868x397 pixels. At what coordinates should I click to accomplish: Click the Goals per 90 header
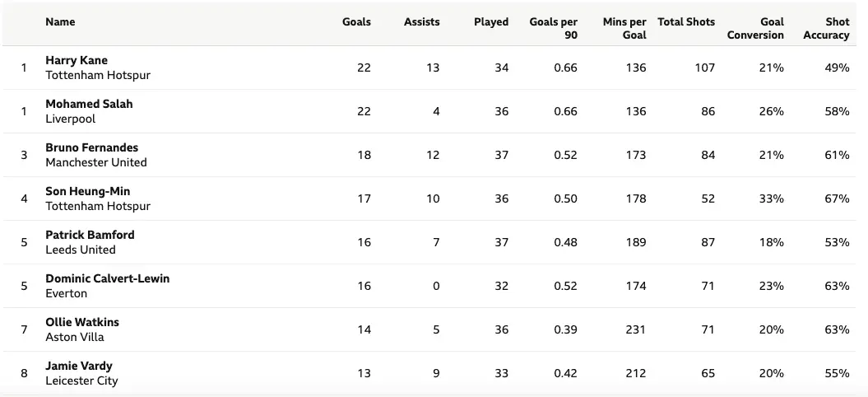(x=554, y=28)
